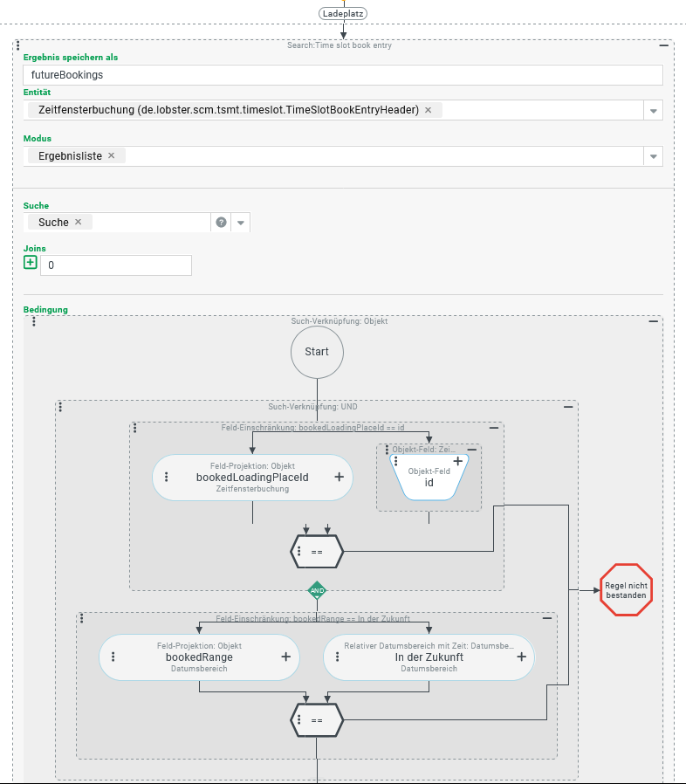The width and height of the screenshot is (686, 784).
Task: Collapse the bookedRange Feld-Einschränkung block
Action: click(x=547, y=618)
